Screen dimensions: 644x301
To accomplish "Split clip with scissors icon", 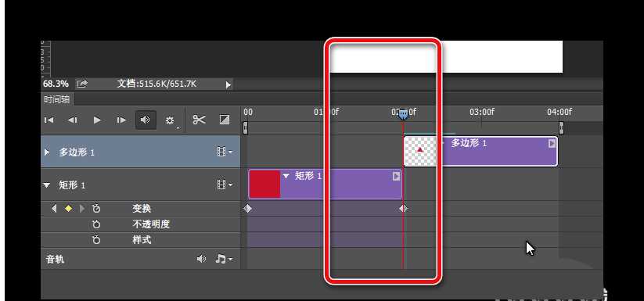I will (x=200, y=120).
